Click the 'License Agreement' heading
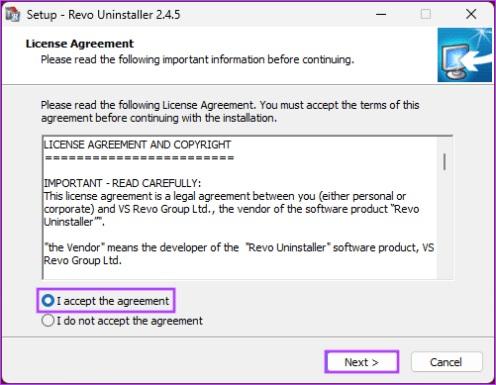The width and height of the screenshot is (496, 385). pyautogui.click(x=79, y=44)
